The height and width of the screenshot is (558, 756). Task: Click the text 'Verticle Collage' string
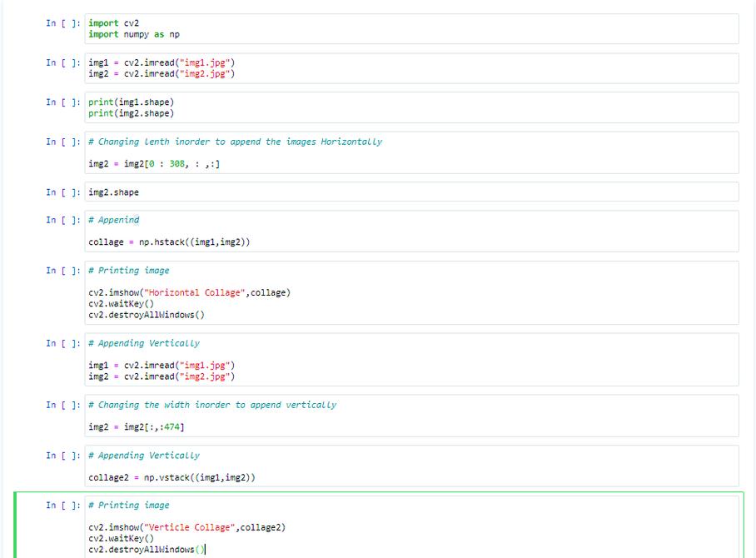point(190,528)
